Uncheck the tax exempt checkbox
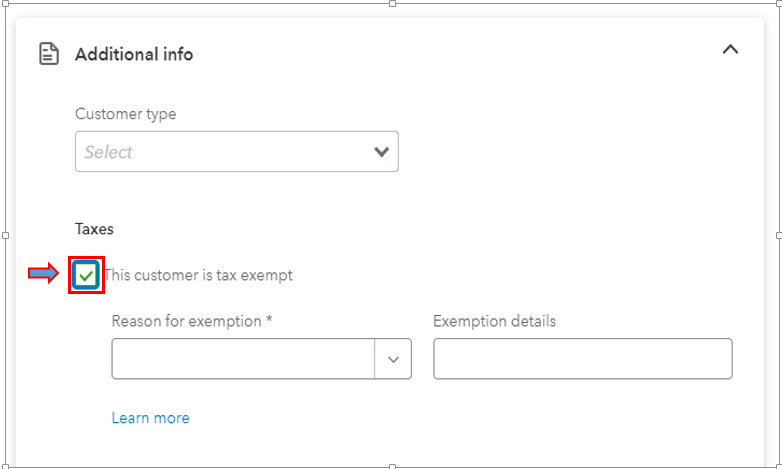Screen dimensions: 782x469 pyautogui.click(x=86, y=275)
